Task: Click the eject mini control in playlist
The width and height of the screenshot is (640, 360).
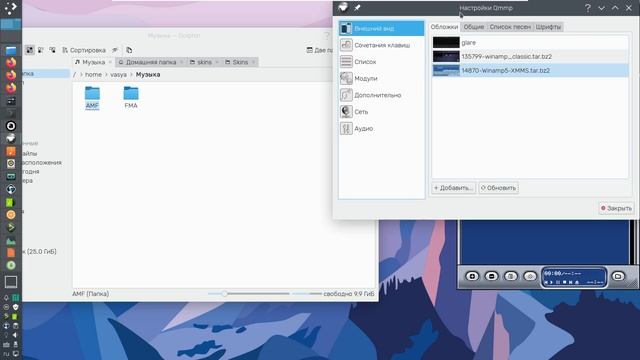Action: tap(577, 282)
